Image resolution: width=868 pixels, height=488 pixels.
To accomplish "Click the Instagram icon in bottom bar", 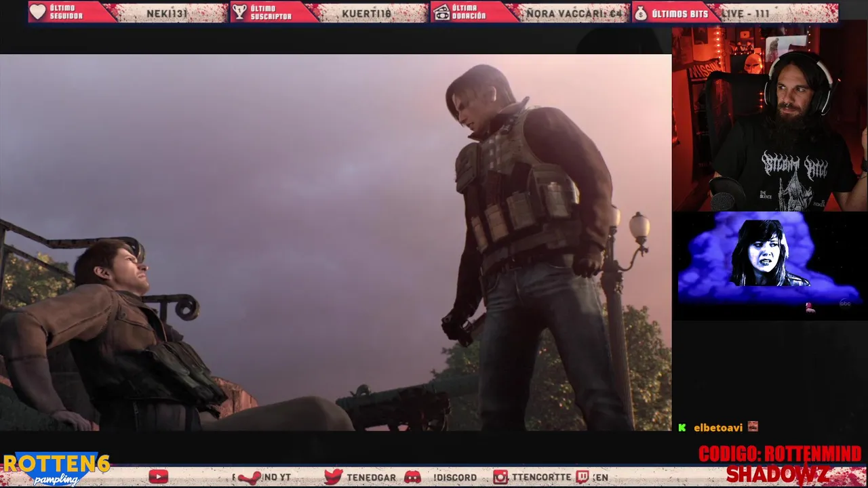I will pos(500,477).
